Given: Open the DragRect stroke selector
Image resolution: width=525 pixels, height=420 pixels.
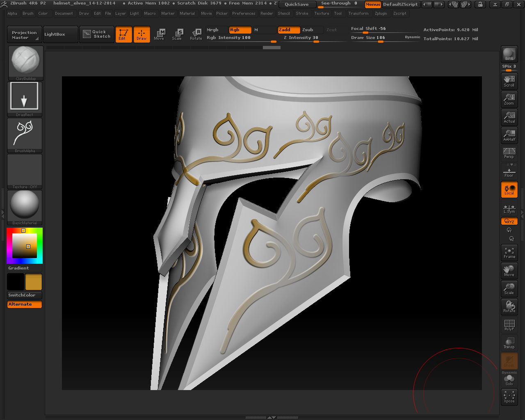Looking at the screenshot, I should pos(25,99).
